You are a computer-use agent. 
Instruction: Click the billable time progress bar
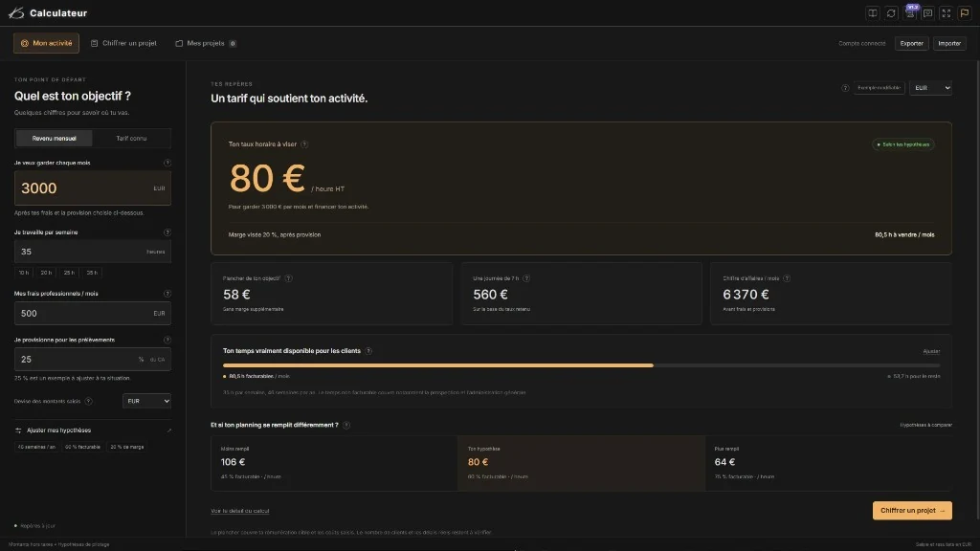(x=581, y=365)
